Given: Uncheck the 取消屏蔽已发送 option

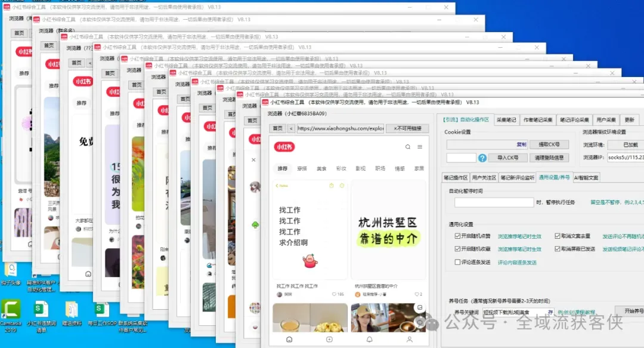Looking at the screenshot, I should [x=557, y=248].
